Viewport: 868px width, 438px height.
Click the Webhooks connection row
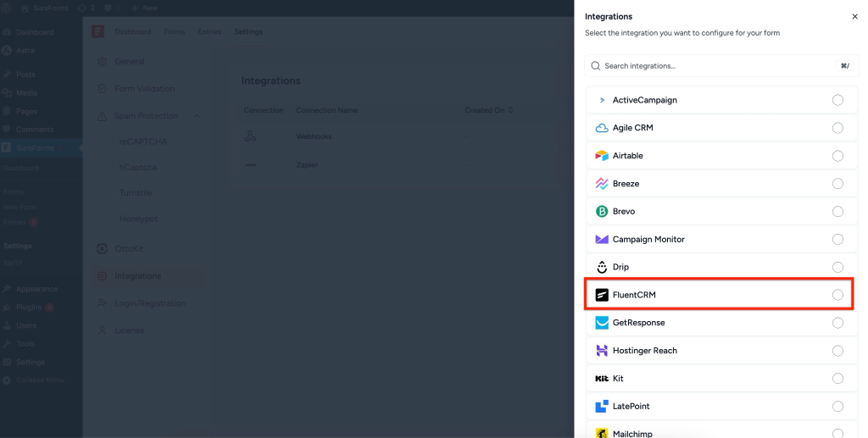click(398, 136)
